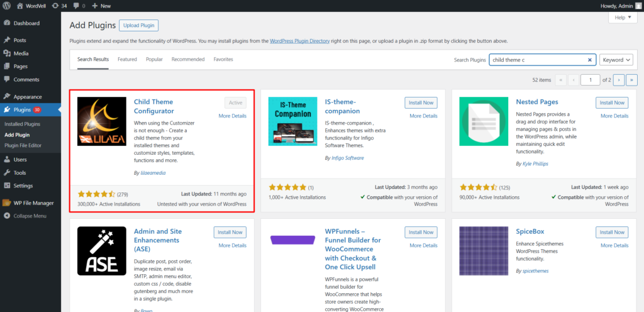Screen dimensions: 644x312
Task: Go to the next results page
Action: pos(619,80)
